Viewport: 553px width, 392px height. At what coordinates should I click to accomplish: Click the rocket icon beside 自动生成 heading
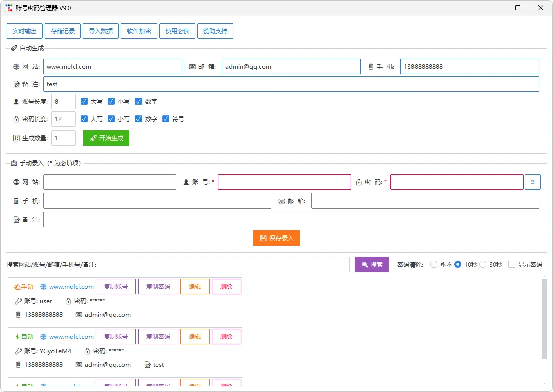pos(14,48)
